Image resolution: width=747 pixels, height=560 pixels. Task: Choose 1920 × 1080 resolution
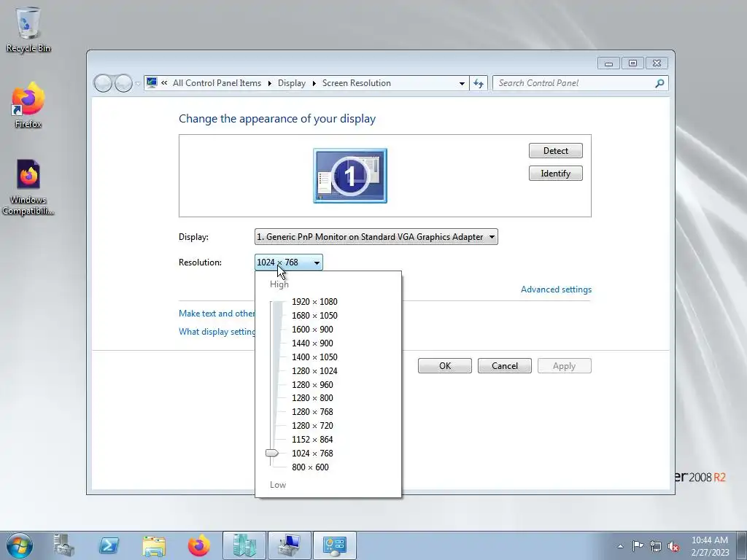[x=314, y=301]
